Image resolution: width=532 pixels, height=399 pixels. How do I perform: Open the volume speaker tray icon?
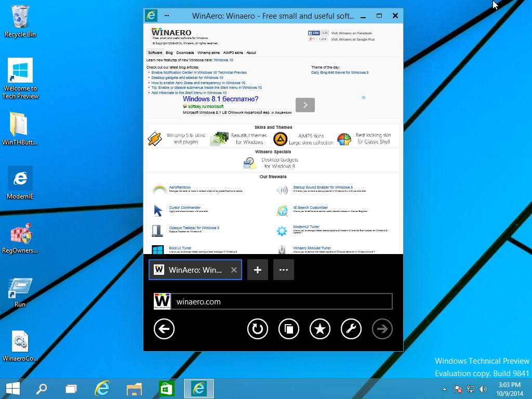(483, 389)
